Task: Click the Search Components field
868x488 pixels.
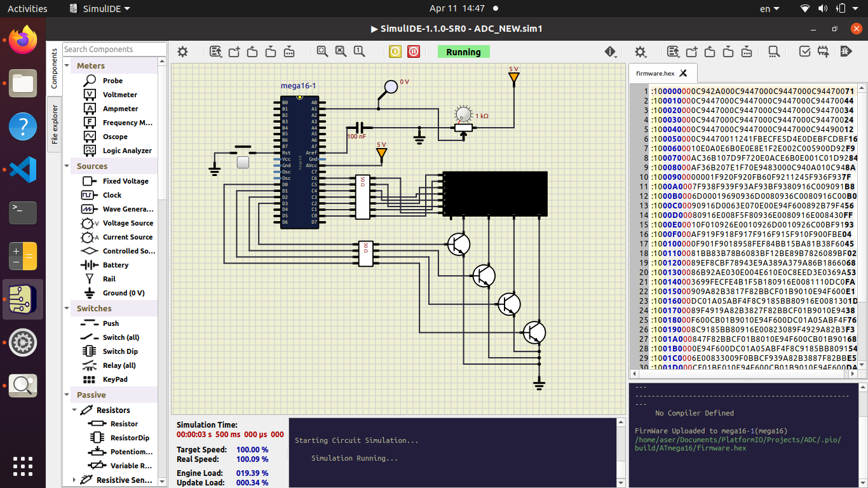Action: click(114, 50)
